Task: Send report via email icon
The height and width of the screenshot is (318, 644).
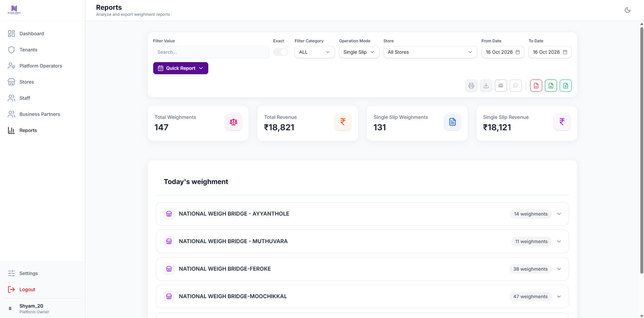Action: click(501, 86)
